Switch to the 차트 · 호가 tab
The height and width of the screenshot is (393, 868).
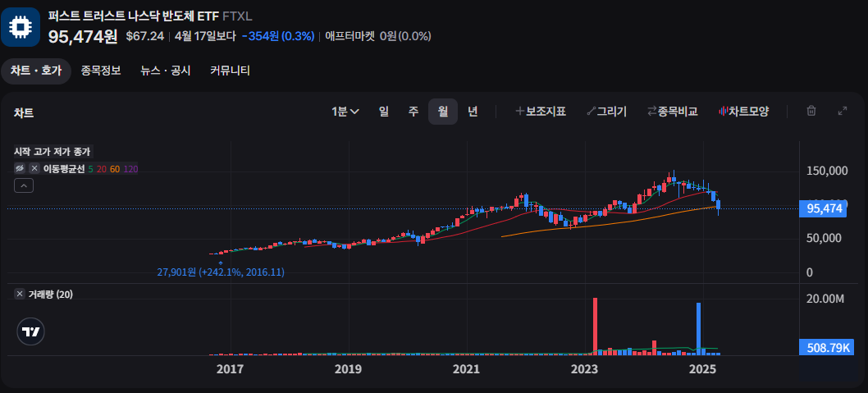click(x=36, y=71)
